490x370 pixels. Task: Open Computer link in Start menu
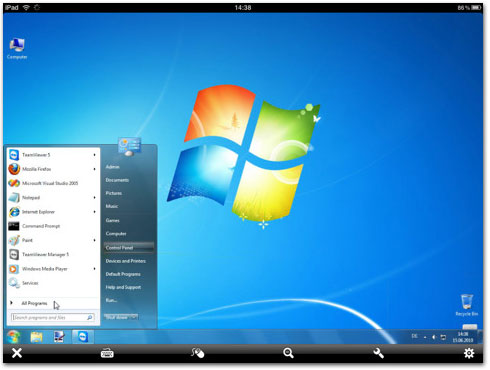coord(116,234)
